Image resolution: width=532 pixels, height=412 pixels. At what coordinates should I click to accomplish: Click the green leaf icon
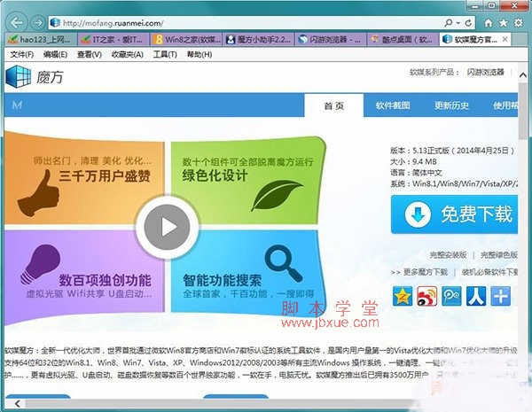pyautogui.click(x=278, y=196)
